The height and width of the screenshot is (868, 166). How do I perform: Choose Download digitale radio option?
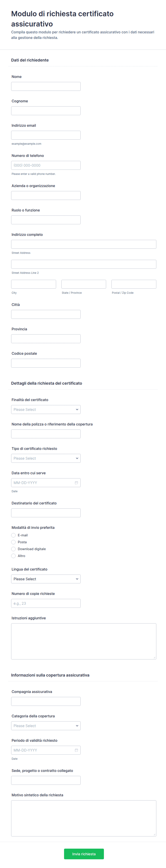[13, 549]
